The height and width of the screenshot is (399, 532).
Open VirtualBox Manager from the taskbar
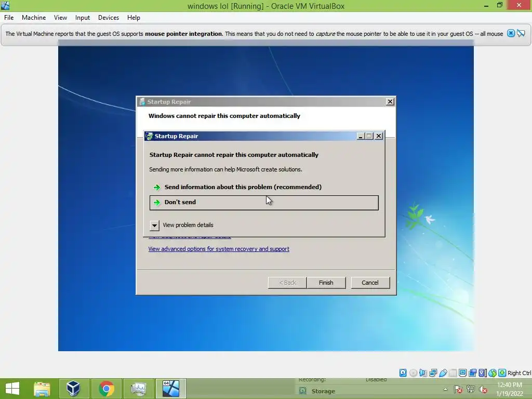(73, 389)
